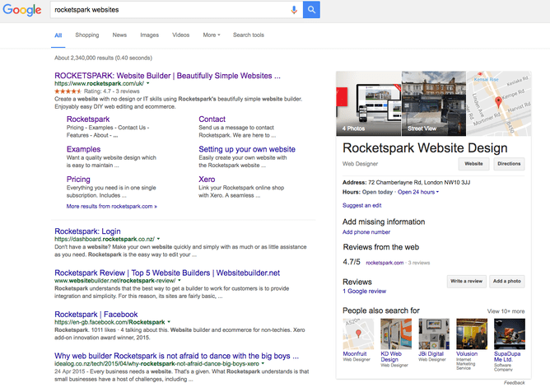The width and height of the screenshot is (550, 392).
Task: Switch to the Shopping tab
Action: coord(86,35)
